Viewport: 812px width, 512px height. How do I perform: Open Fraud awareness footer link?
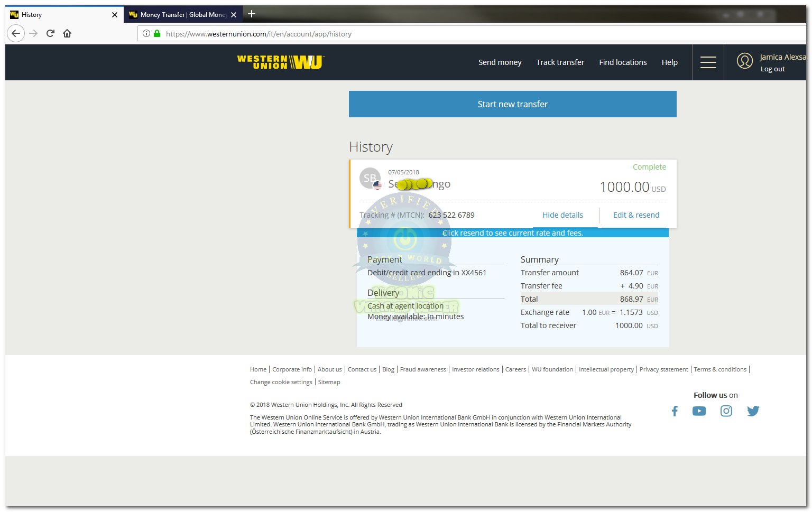point(423,369)
